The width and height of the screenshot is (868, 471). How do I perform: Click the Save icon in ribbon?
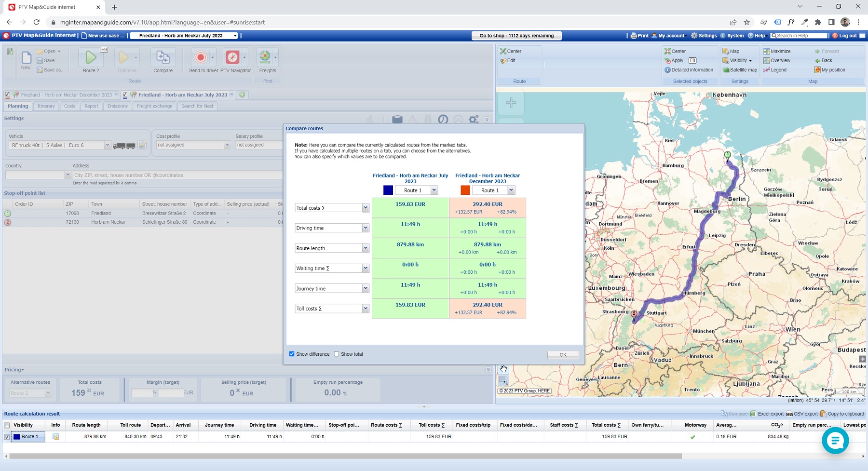tap(40, 61)
